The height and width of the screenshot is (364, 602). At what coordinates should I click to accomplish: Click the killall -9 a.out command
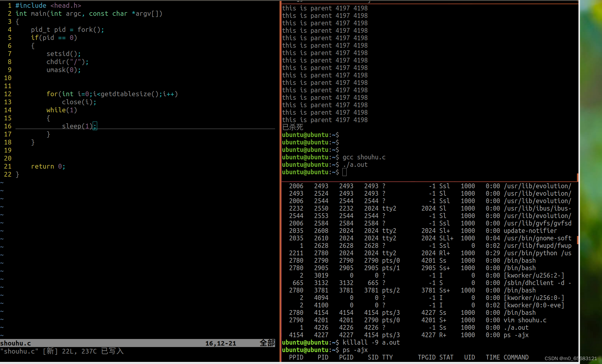click(x=371, y=343)
